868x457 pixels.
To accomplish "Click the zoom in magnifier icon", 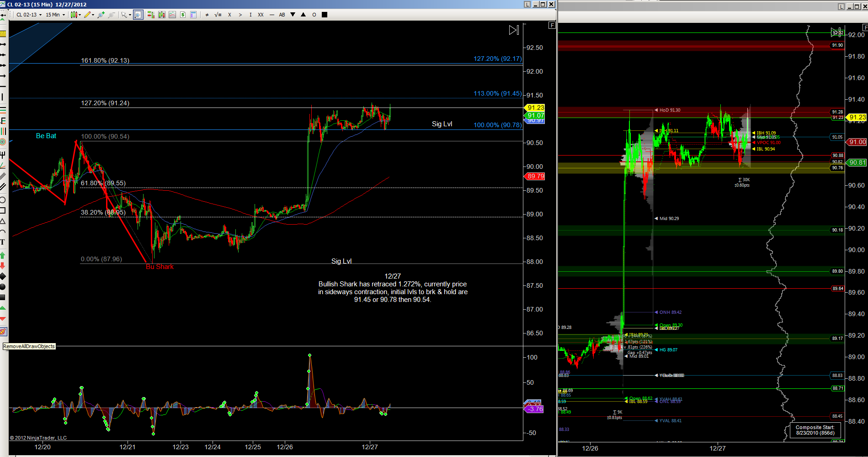I will (x=101, y=15).
